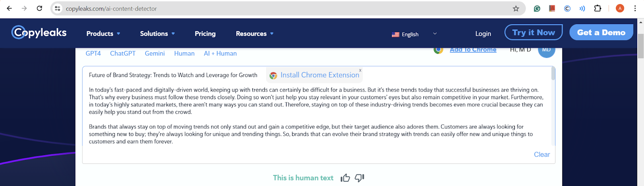The width and height of the screenshot is (644, 186).
Task: Click the Try it Now button
Action: [534, 33]
